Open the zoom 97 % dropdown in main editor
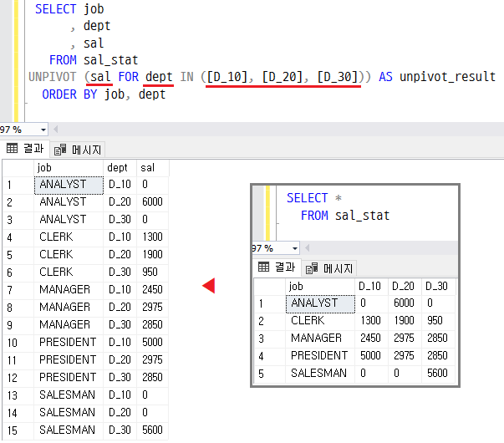This screenshot has height=443, width=504. (x=43, y=130)
